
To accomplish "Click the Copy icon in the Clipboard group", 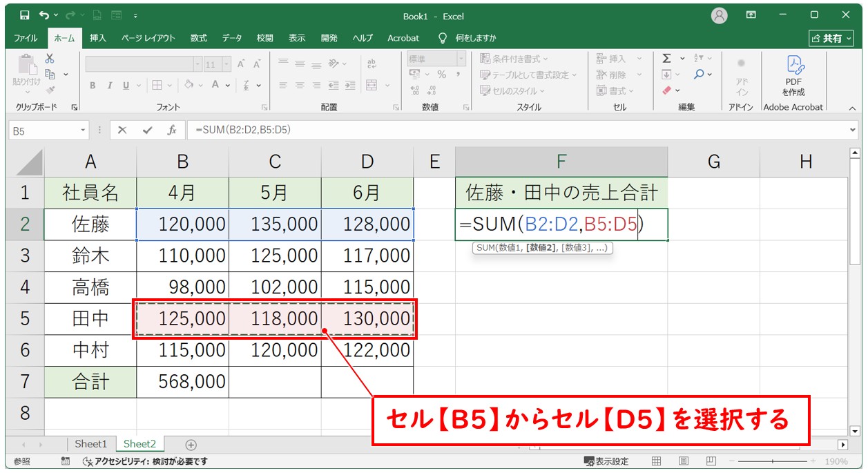I will coord(50,74).
